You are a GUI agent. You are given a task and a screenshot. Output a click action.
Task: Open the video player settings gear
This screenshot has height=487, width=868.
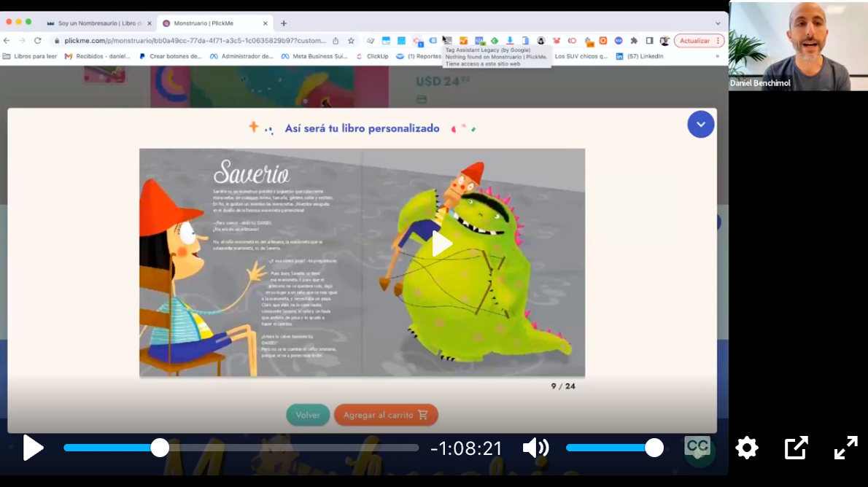point(747,448)
